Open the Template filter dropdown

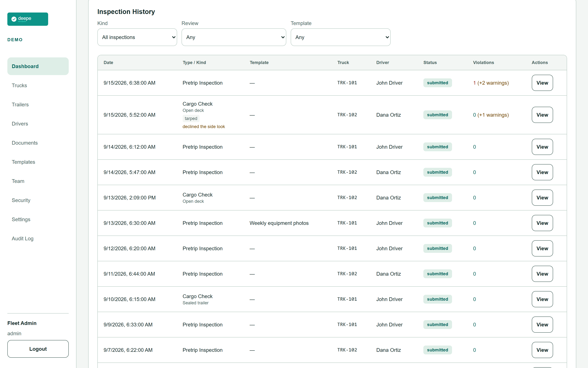340,37
